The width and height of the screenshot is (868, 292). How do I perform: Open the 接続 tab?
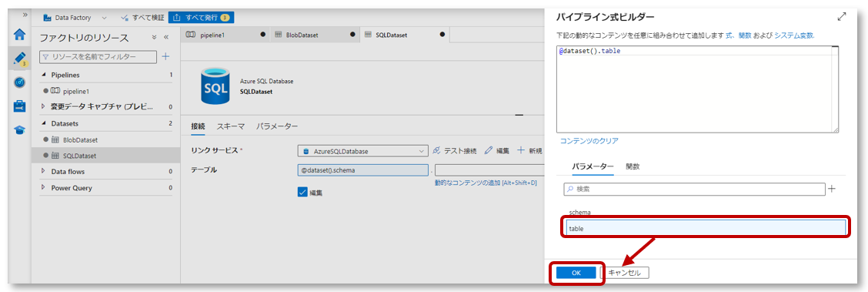(199, 126)
